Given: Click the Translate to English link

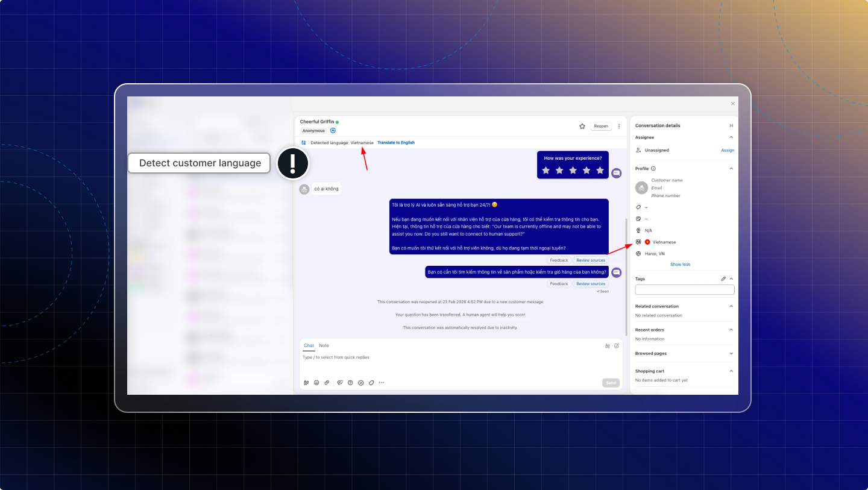Looking at the screenshot, I should 395,143.
